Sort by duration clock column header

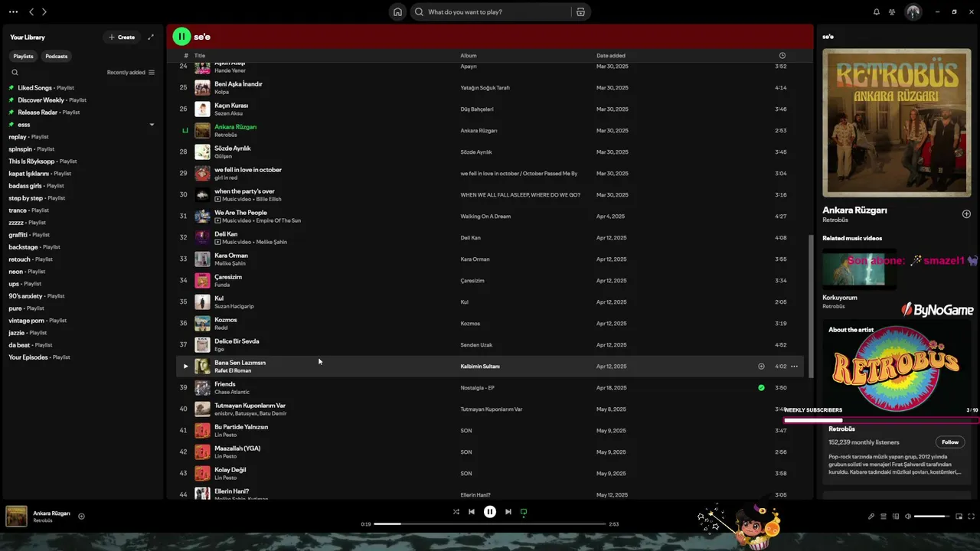[782, 56]
